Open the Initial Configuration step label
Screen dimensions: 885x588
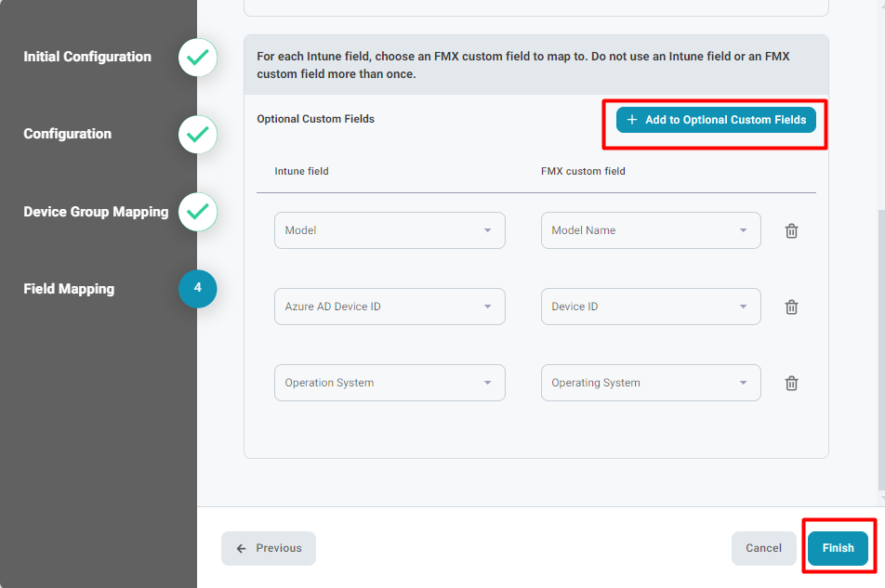click(87, 57)
